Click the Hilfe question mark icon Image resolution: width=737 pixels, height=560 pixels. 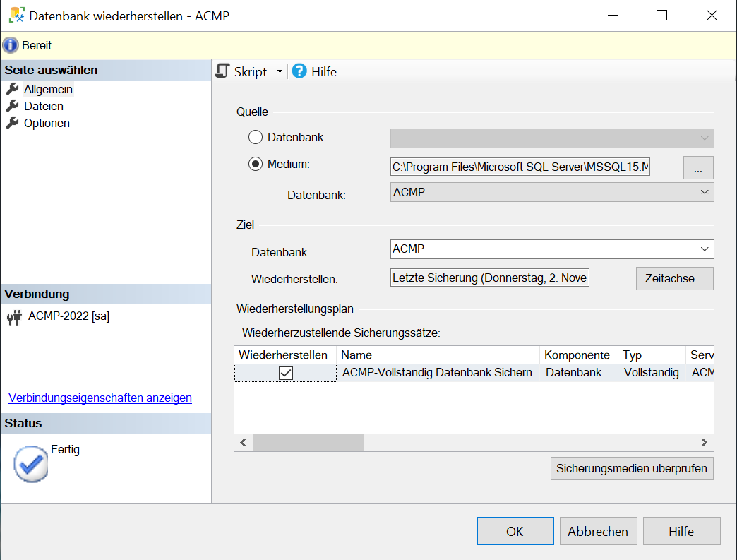[299, 71]
